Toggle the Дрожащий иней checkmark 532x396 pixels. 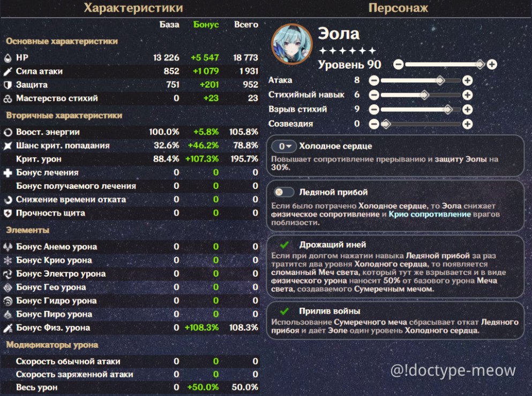coord(284,245)
